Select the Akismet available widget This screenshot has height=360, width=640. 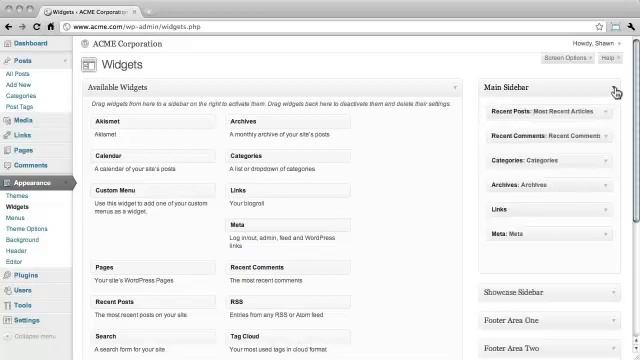[153, 122]
